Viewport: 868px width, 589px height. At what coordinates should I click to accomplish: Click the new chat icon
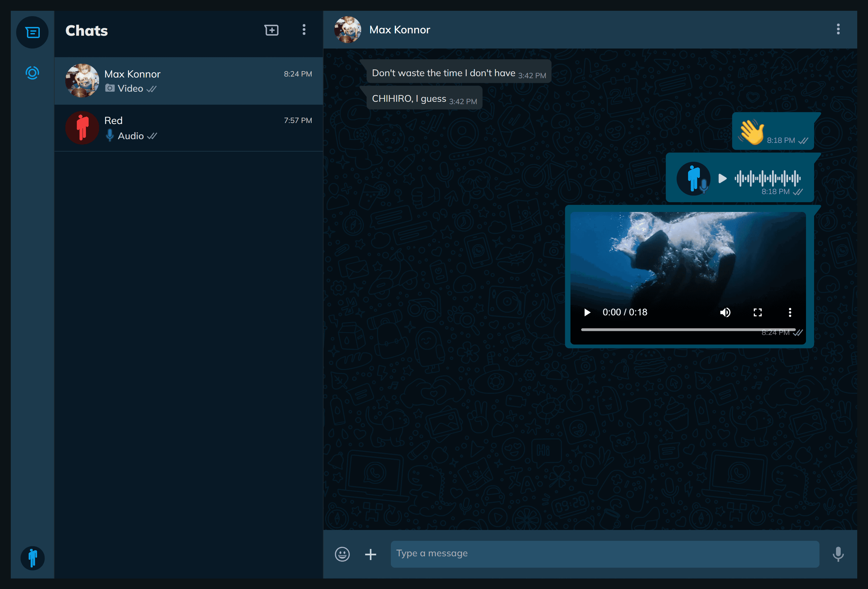[272, 30]
